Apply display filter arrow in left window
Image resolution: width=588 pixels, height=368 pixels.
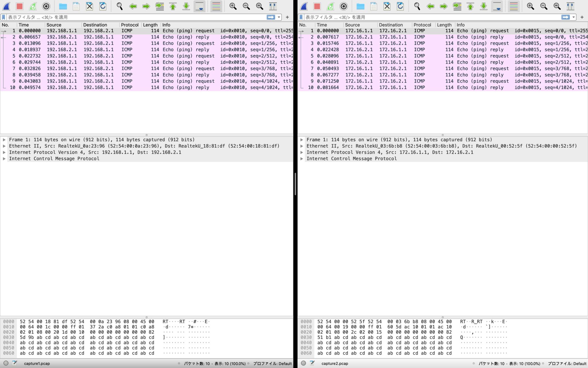coord(271,17)
